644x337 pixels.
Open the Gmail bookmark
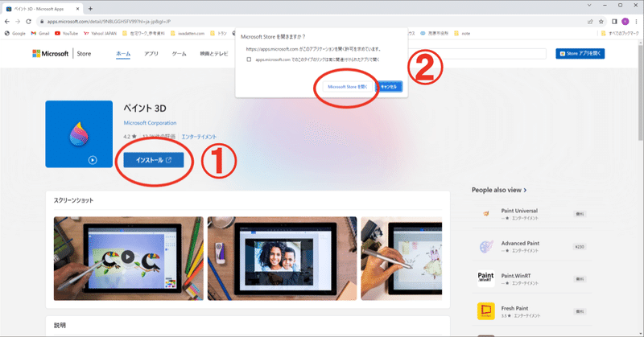tap(40, 33)
